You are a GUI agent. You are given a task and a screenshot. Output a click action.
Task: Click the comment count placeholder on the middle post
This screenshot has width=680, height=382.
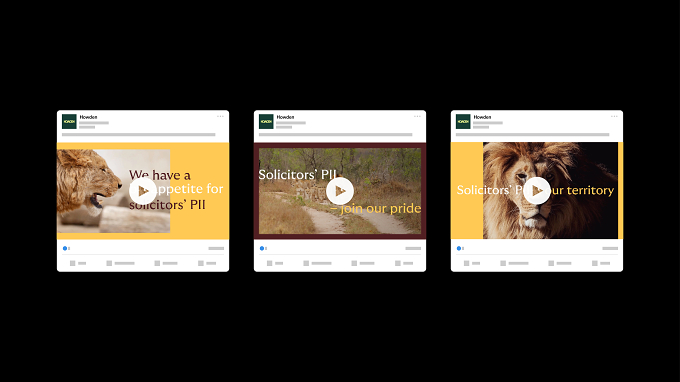pos(413,248)
